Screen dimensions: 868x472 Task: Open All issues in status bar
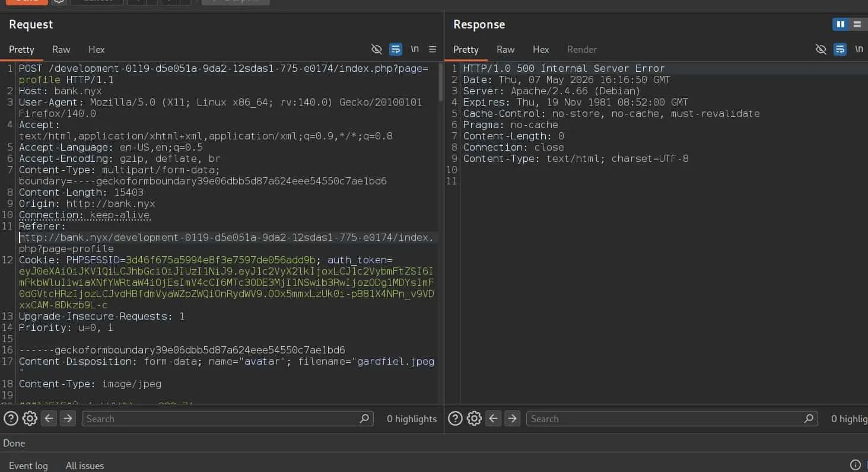[x=85, y=465]
